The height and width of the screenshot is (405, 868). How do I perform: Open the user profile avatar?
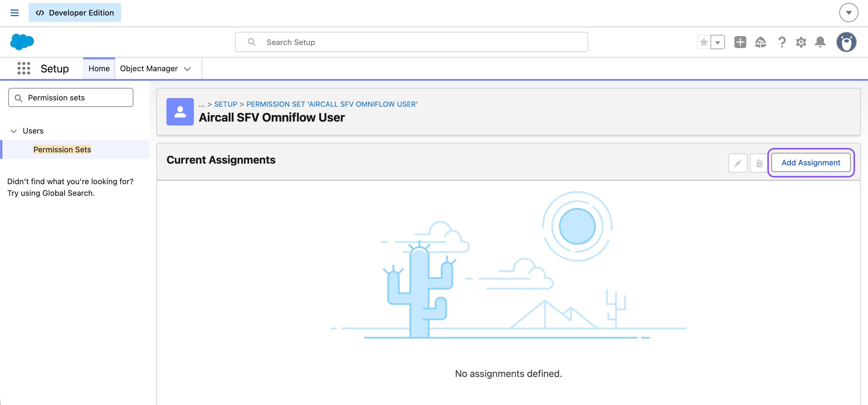click(x=846, y=42)
